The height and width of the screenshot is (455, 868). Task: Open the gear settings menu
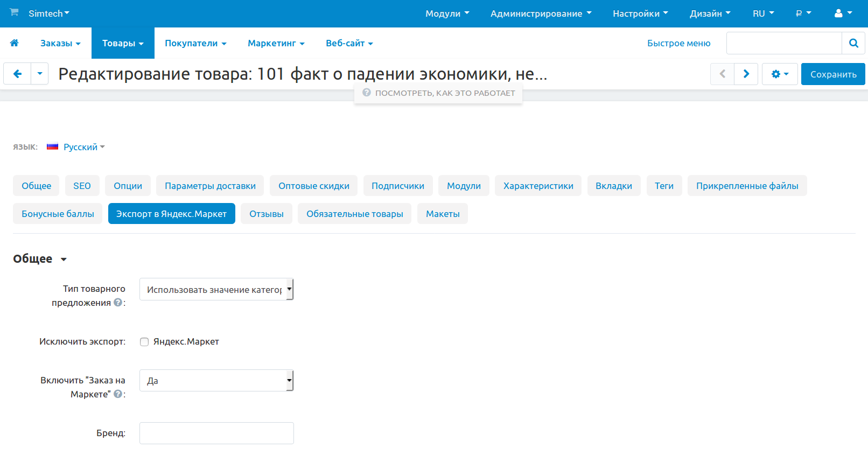tap(779, 74)
